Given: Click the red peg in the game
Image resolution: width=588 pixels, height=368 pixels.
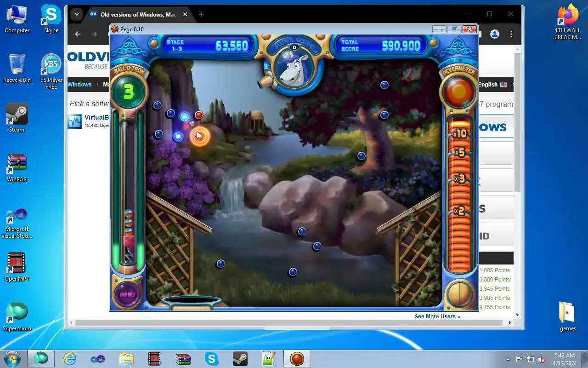Looking at the screenshot, I should [x=198, y=115].
